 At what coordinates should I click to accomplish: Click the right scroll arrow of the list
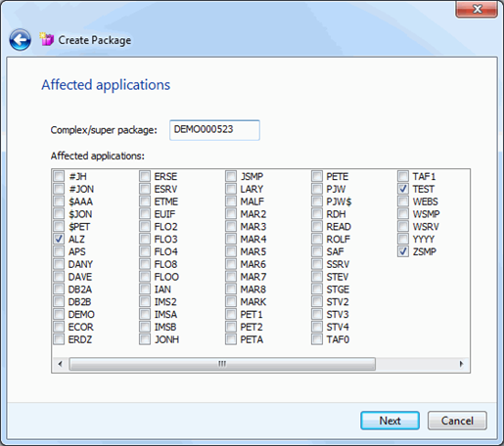pyautogui.click(x=461, y=364)
